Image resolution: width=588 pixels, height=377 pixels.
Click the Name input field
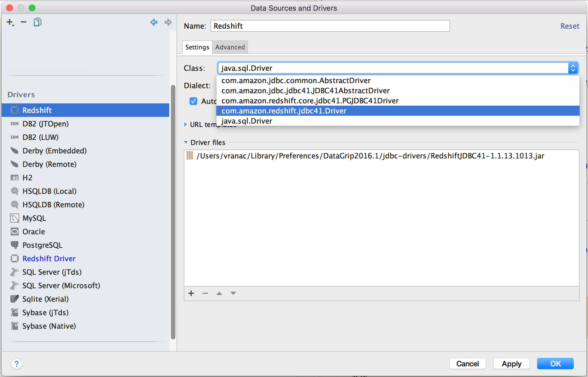(x=330, y=26)
